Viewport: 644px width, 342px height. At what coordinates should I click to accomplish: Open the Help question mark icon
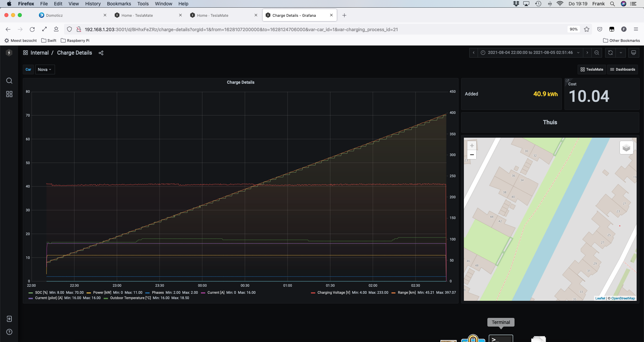(x=9, y=332)
